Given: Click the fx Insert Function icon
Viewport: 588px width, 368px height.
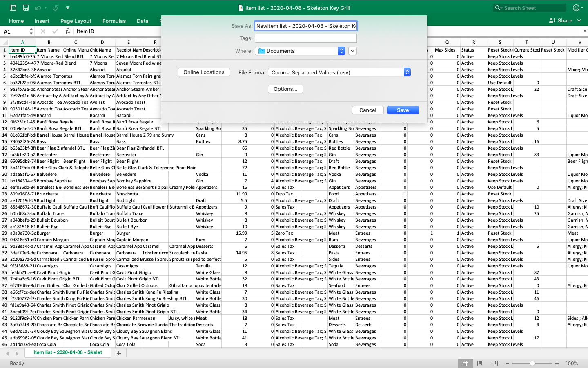Looking at the screenshot, I should [68, 31].
